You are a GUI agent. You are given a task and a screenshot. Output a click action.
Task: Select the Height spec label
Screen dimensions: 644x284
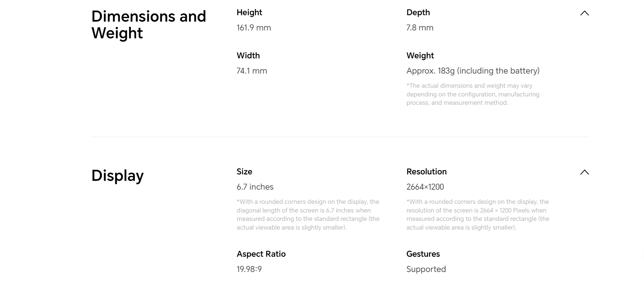[x=249, y=12]
